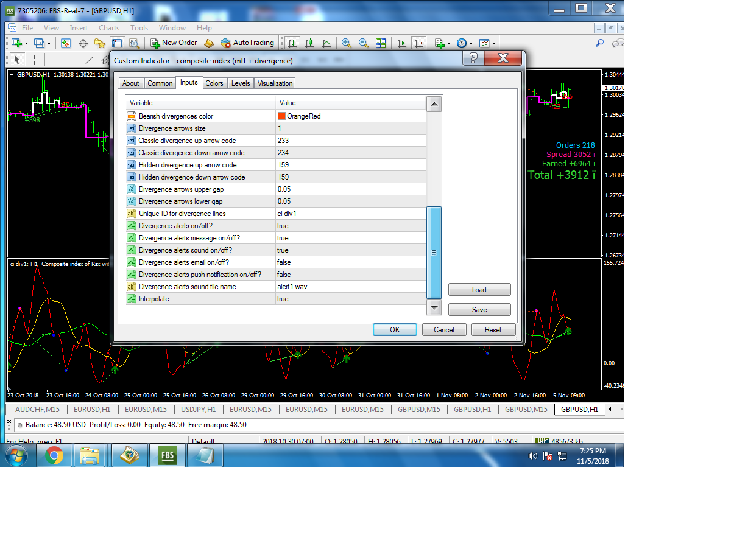Open the FBS taskbar icon

point(167,455)
